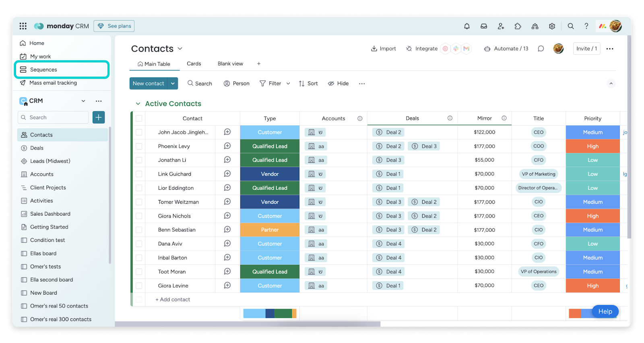Screen dimensions: 644x343
Task: Show Deals column info icon
Action: pyautogui.click(x=450, y=118)
